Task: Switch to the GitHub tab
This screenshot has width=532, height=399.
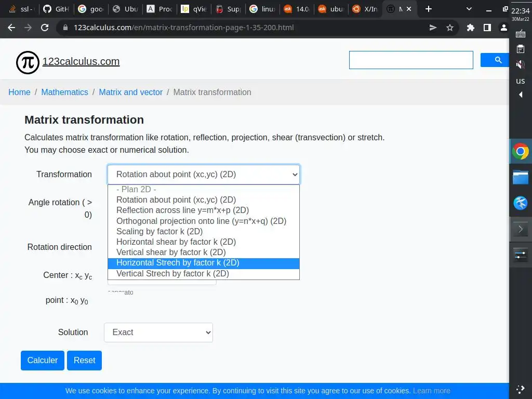Action: click(x=56, y=9)
